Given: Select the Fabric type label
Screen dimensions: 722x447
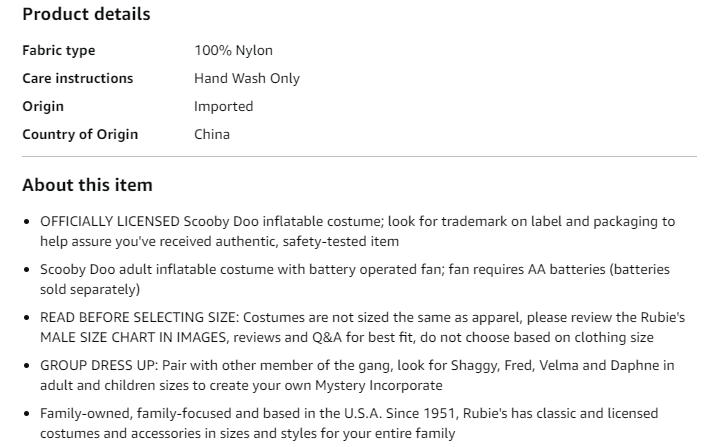Looking at the screenshot, I should pyautogui.click(x=58, y=51).
